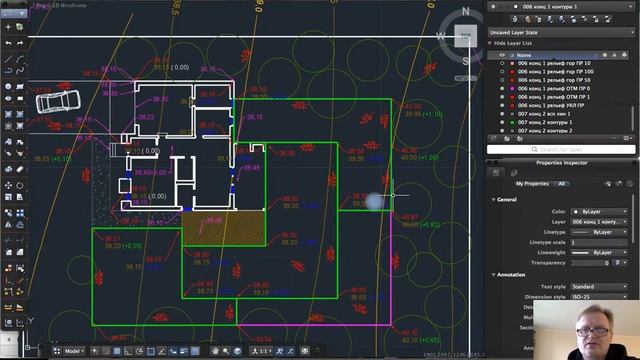Open the Unsaved Layer State dropdown
Image resolution: width=640 pixels, height=360 pixels.
point(561,32)
